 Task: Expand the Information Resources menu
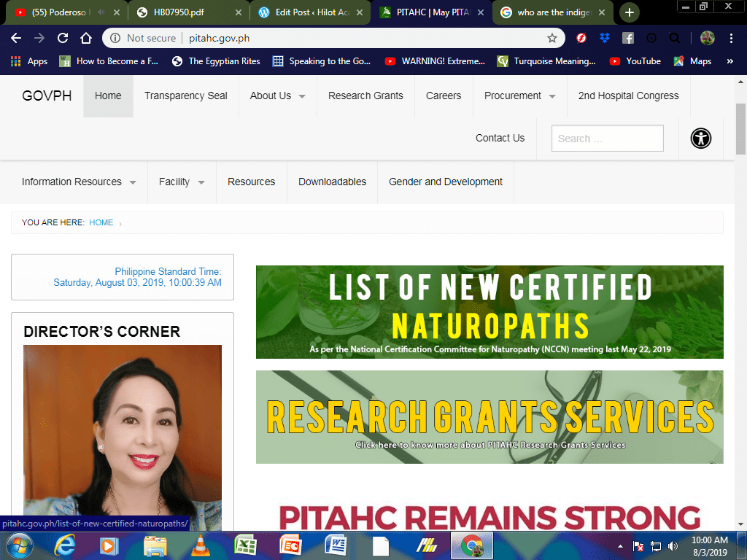coord(73,182)
